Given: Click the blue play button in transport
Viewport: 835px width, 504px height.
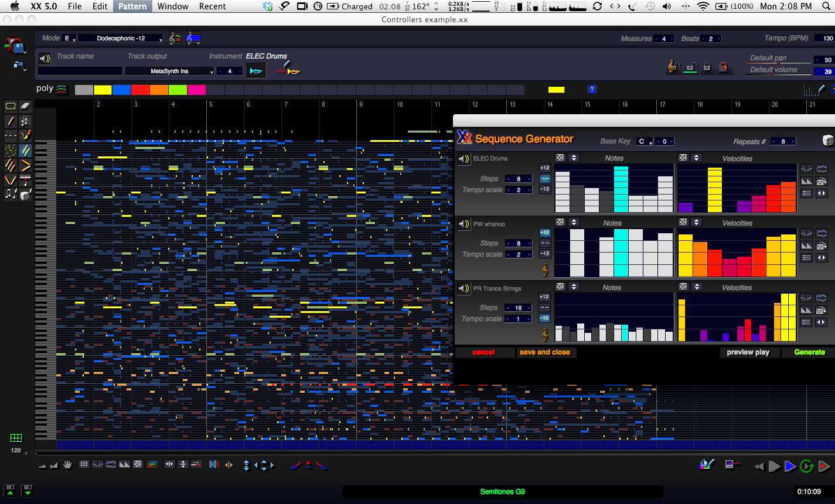Looking at the screenshot, I should [x=790, y=466].
